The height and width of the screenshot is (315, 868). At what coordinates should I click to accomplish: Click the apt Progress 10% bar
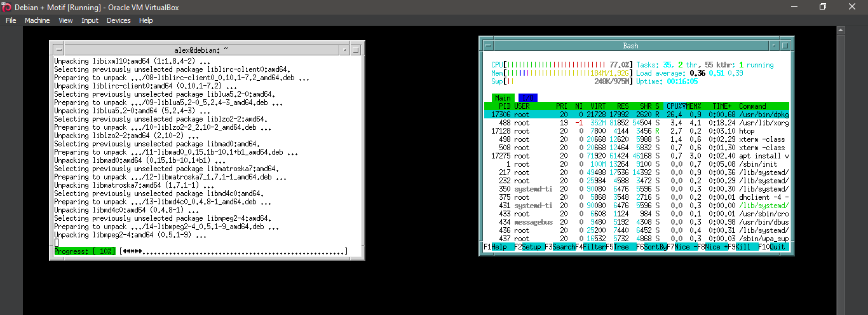pyautogui.click(x=201, y=252)
